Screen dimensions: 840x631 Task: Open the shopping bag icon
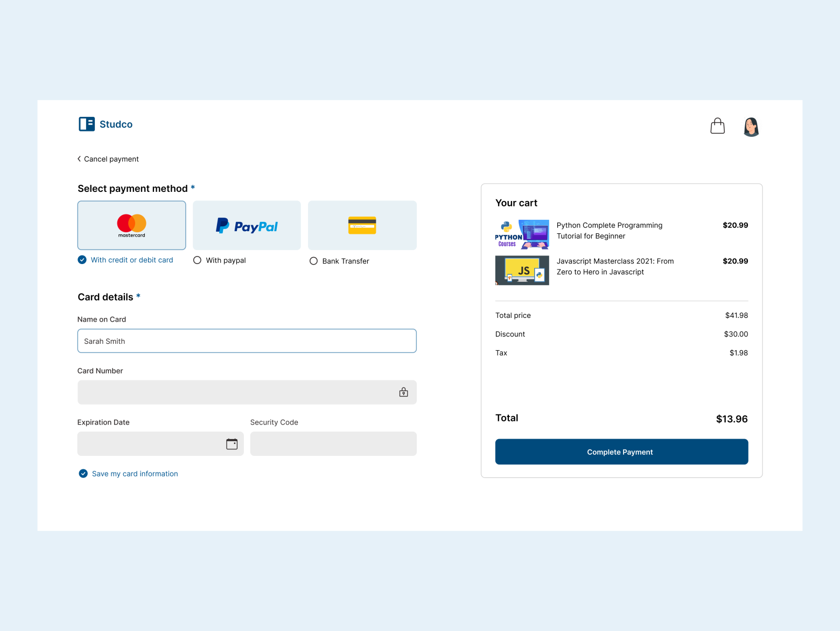tap(717, 126)
